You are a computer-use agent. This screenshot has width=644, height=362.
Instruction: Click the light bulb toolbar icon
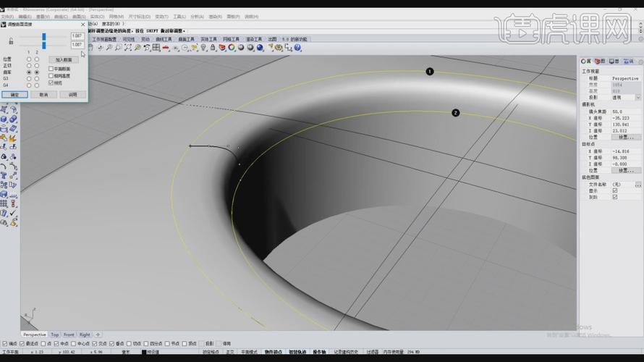click(x=203, y=48)
